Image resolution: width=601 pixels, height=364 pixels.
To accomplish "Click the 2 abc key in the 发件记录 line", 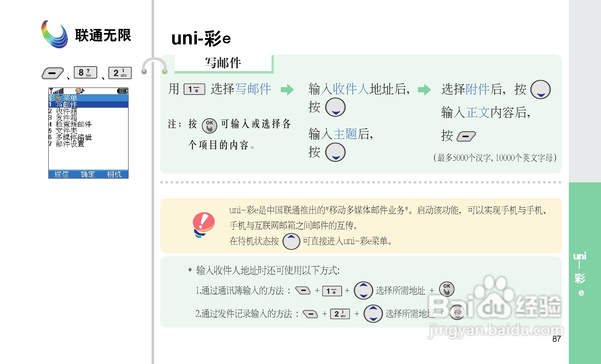I will point(340,314).
